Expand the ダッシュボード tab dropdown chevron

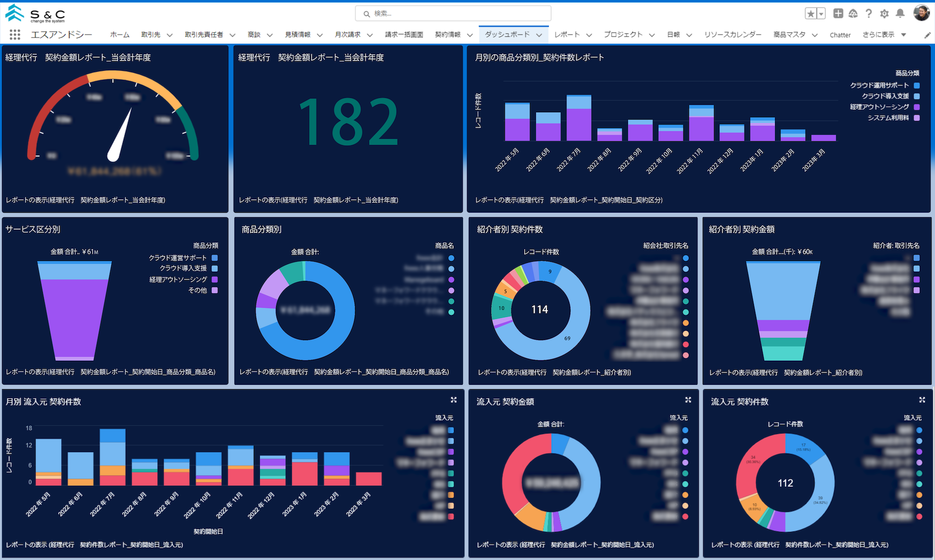point(539,35)
